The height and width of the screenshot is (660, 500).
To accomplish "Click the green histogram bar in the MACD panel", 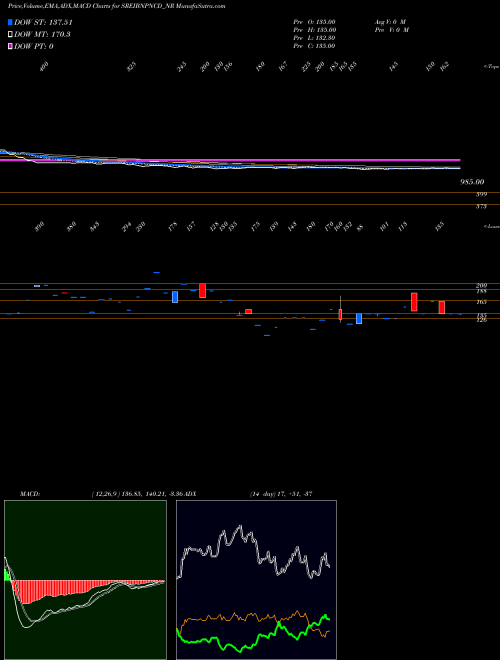I will tap(6, 575).
